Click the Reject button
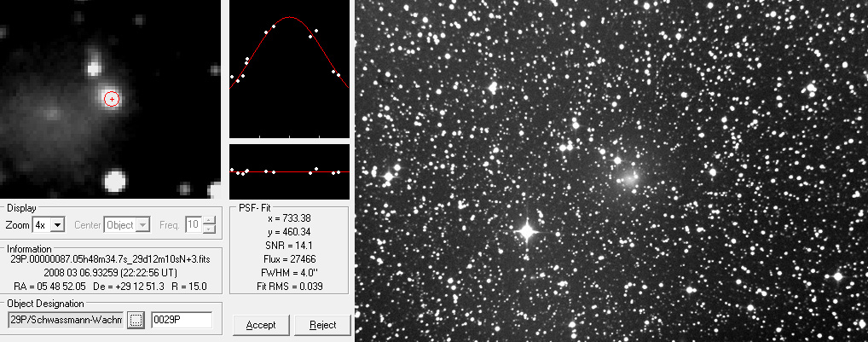868x342 pixels. [323, 325]
